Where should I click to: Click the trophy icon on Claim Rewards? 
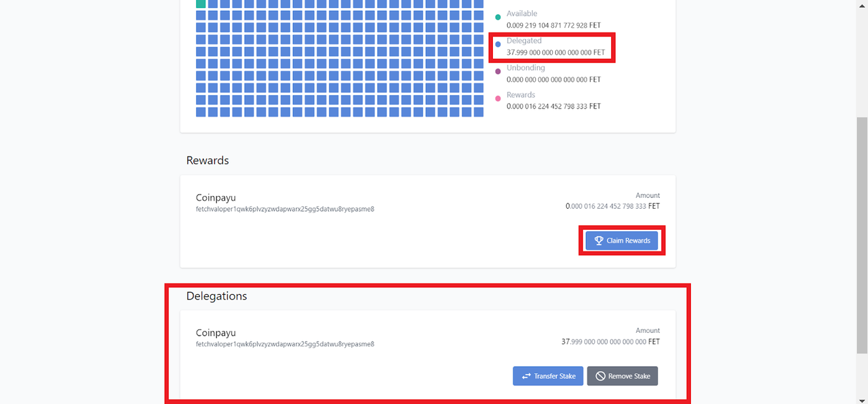click(599, 241)
